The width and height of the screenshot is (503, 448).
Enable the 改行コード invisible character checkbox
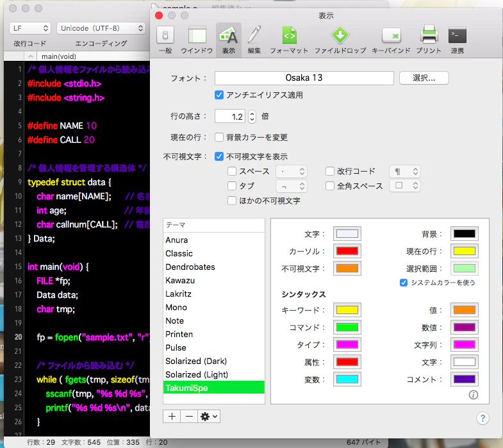click(x=330, y=171)
